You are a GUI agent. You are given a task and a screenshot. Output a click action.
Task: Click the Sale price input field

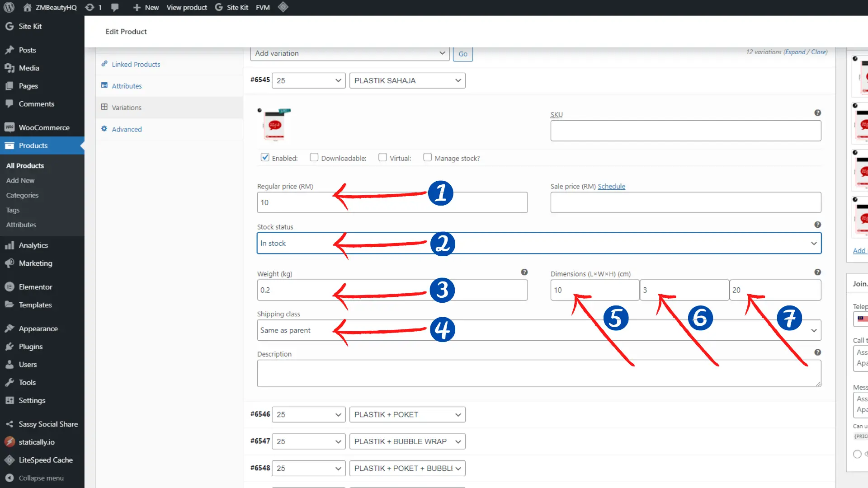click(686, 202)
